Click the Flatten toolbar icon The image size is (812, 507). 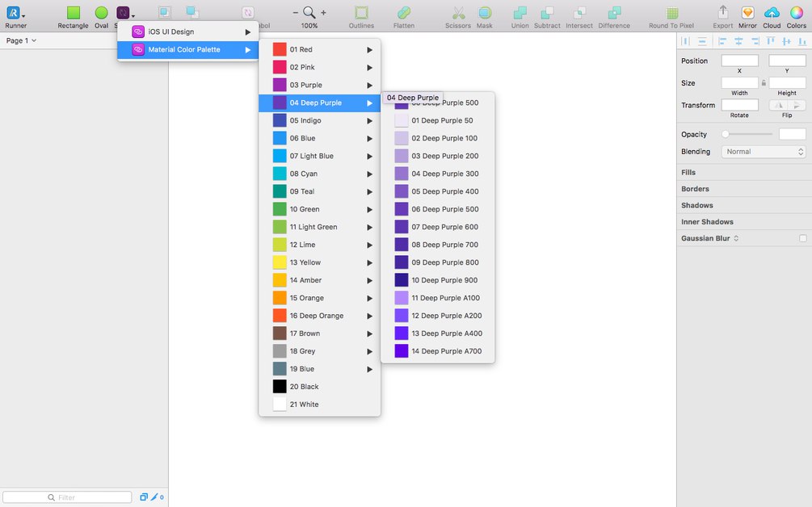[x=403, y=13]
